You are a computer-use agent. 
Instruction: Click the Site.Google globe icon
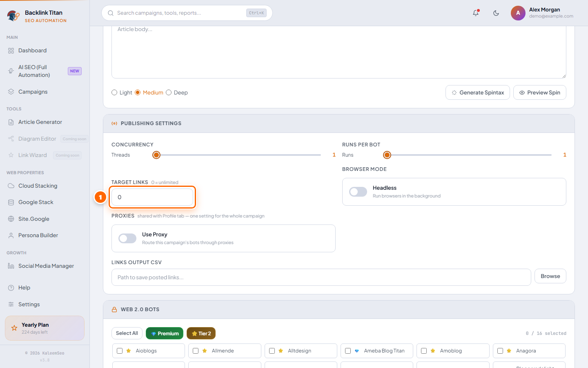pyautogui.click(x=11, y=219)
